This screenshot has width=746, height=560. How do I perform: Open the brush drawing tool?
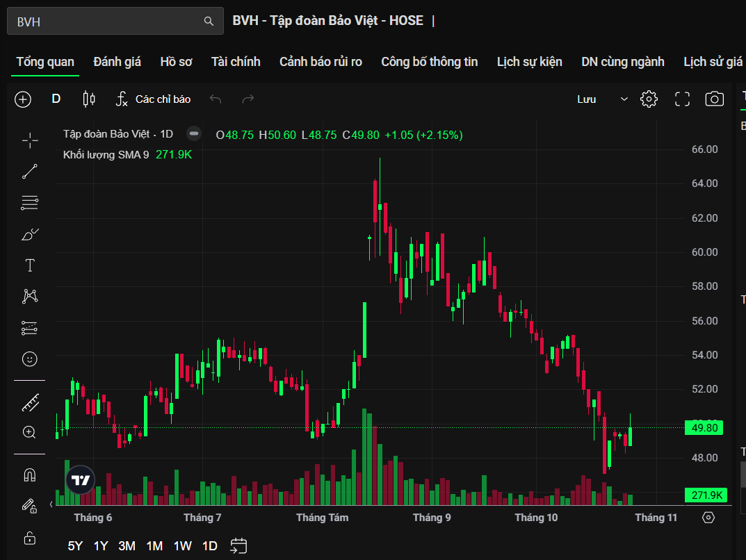(x=30, y=234)
